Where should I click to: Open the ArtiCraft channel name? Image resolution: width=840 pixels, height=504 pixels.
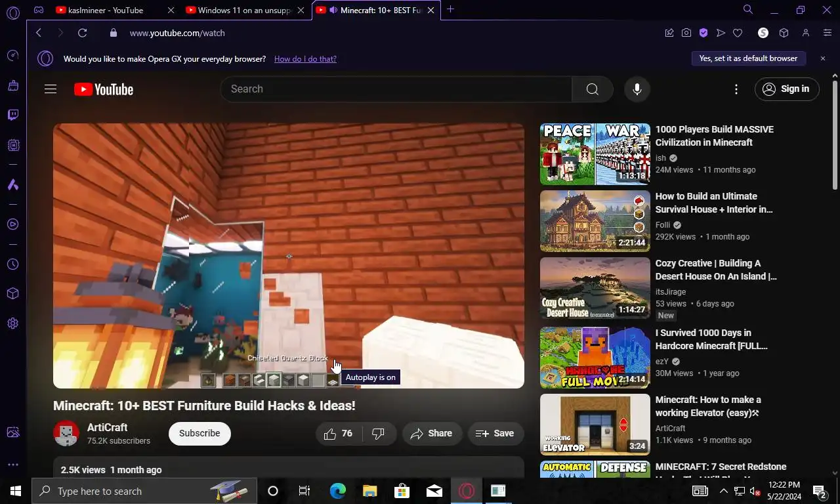pos(108,427)
